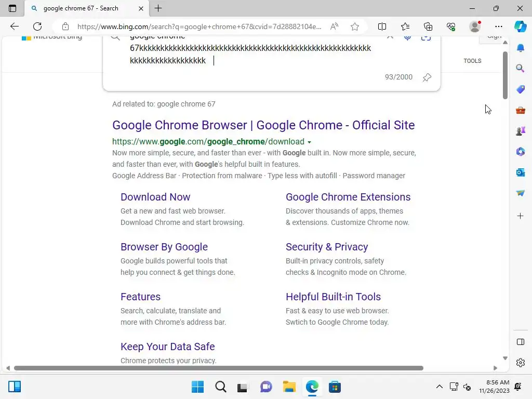Open Keep Your Data Safe link
The height and width of the screenshot is (399, 532).
coord(168,347)
